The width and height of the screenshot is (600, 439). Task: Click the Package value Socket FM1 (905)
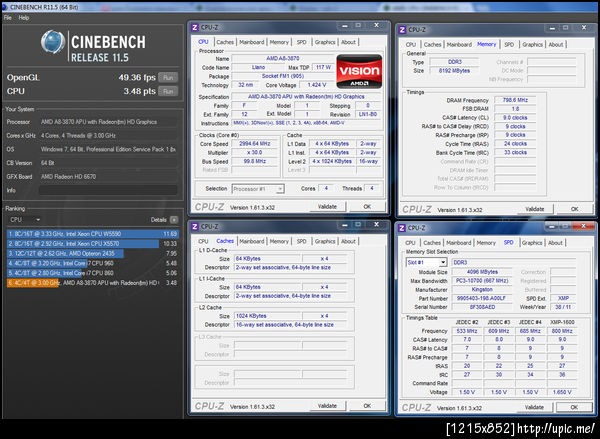(282, 76)
